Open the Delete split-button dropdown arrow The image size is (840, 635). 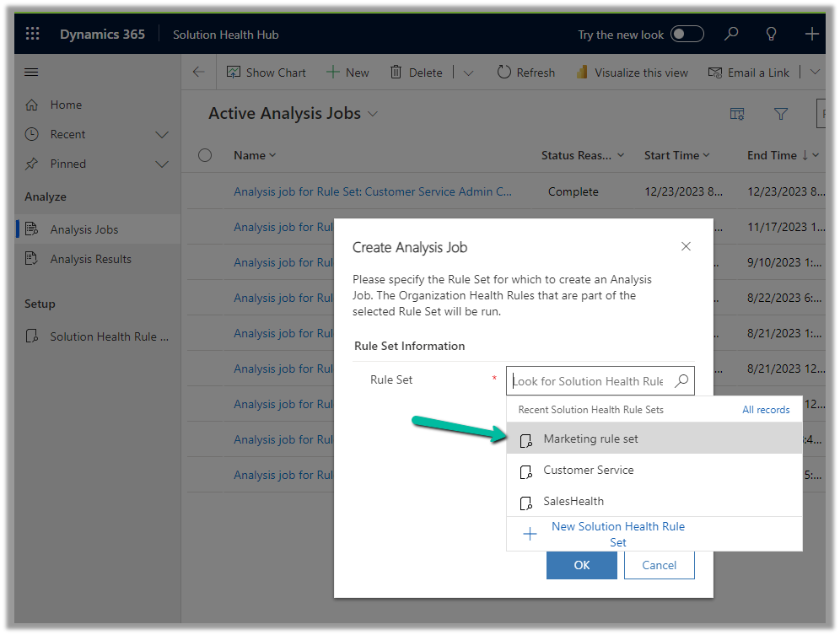469,73
